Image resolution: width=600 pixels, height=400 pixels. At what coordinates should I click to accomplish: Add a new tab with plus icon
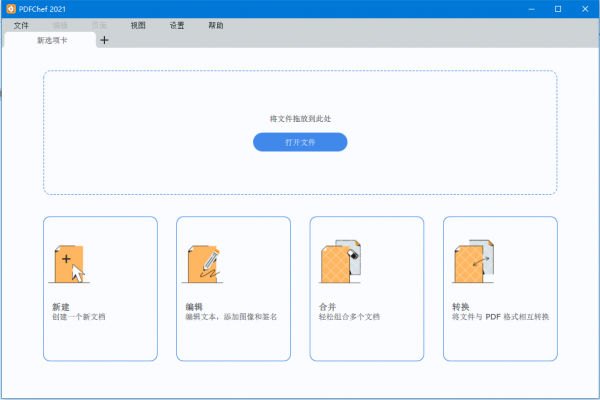point(104,40)
